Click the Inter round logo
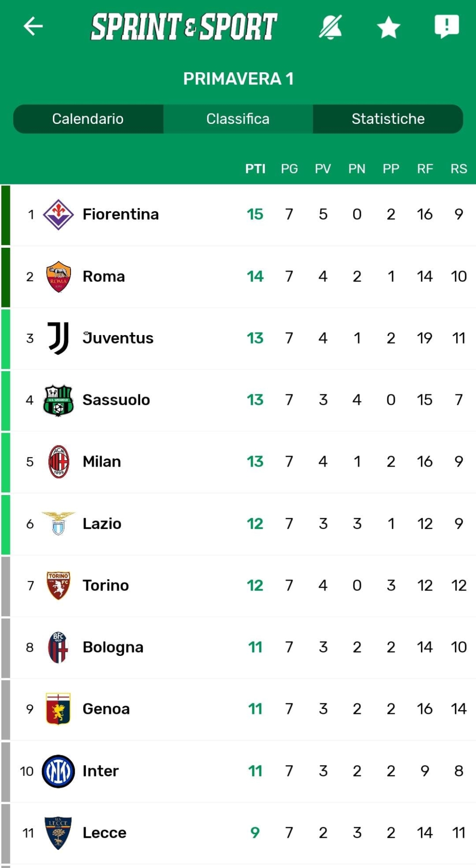 point(58,771)
